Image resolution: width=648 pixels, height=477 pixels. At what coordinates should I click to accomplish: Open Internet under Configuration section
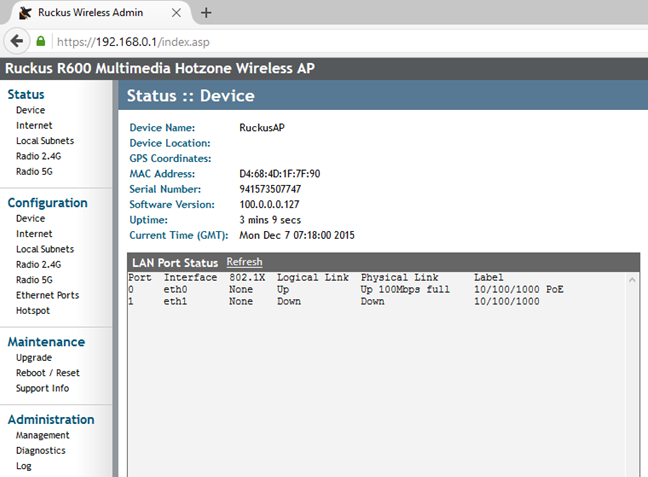[x=34, y=234]
